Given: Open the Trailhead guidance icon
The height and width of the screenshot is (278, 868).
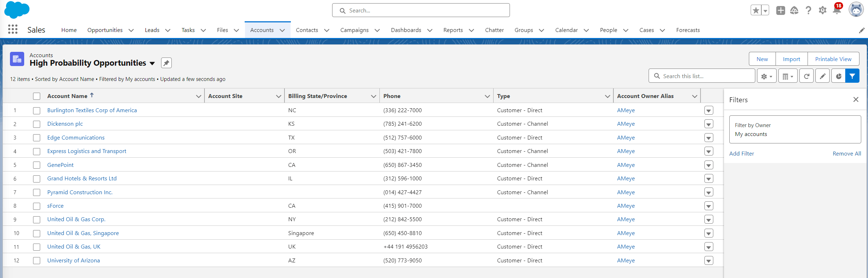Looking at the screenshot, I should [794, 10].
